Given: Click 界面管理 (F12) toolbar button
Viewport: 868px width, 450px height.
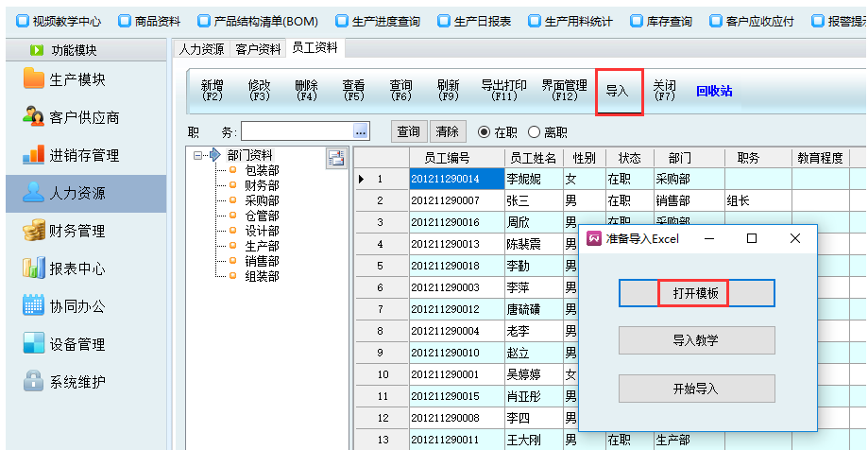Looking at the screenshot, I should pyautogui.click(x=564, y=91).
